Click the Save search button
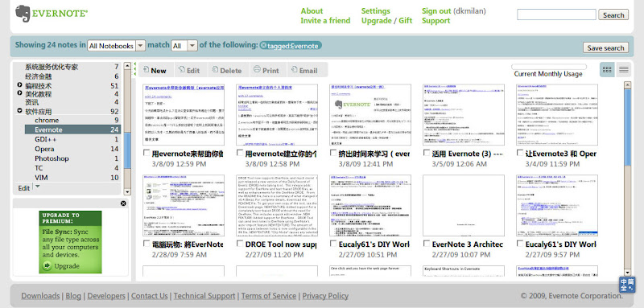 [x=605, y=48]
